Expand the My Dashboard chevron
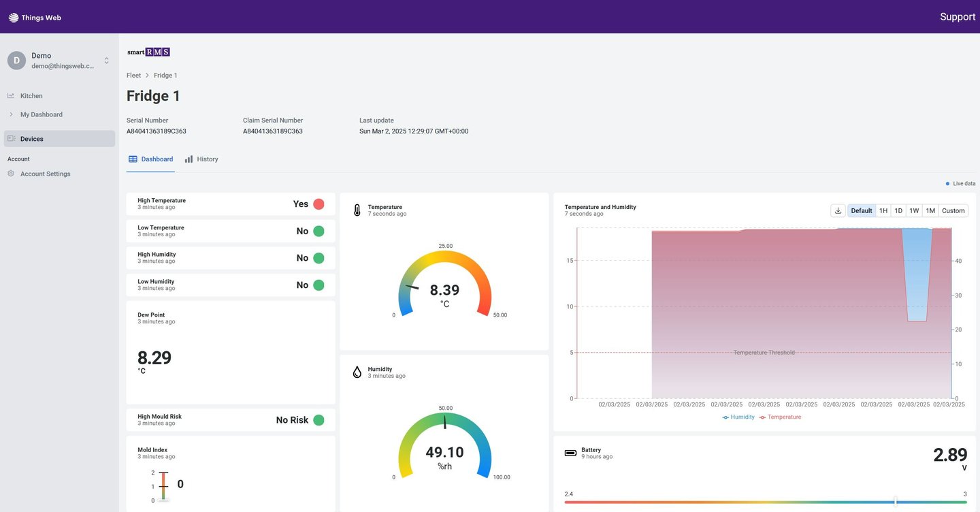This screenshot has height=512, width=980. 11,114
